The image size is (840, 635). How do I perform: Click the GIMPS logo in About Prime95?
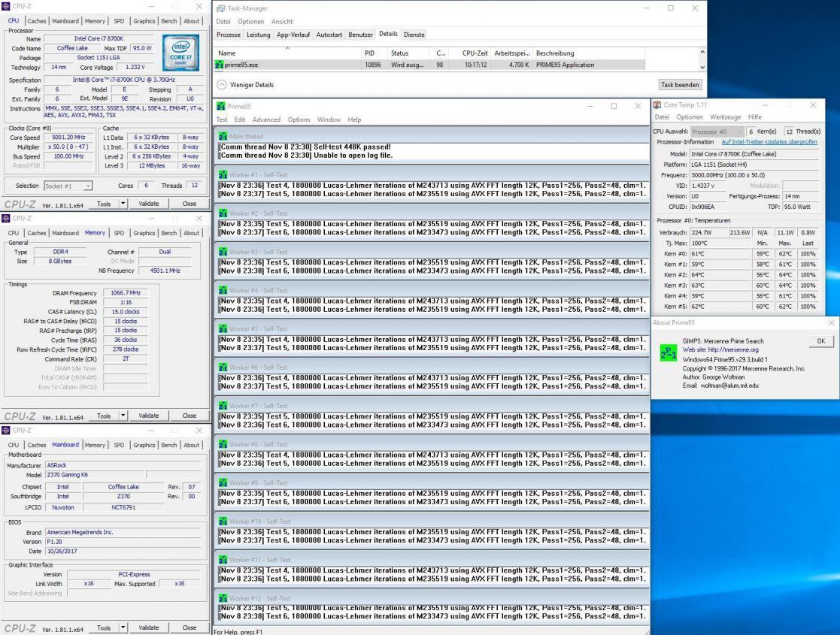(x=667, y=353)
